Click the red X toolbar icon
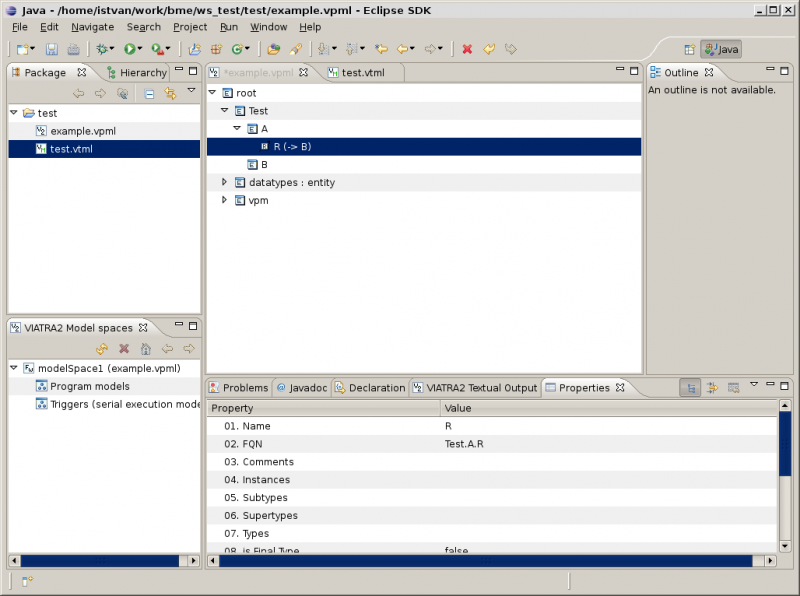 (467, 49)
